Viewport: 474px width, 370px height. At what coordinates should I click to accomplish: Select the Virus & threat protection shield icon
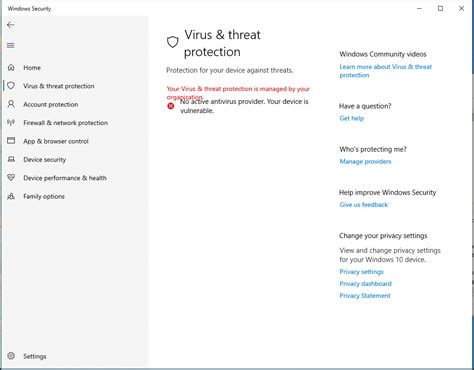[x=11, y=86]
